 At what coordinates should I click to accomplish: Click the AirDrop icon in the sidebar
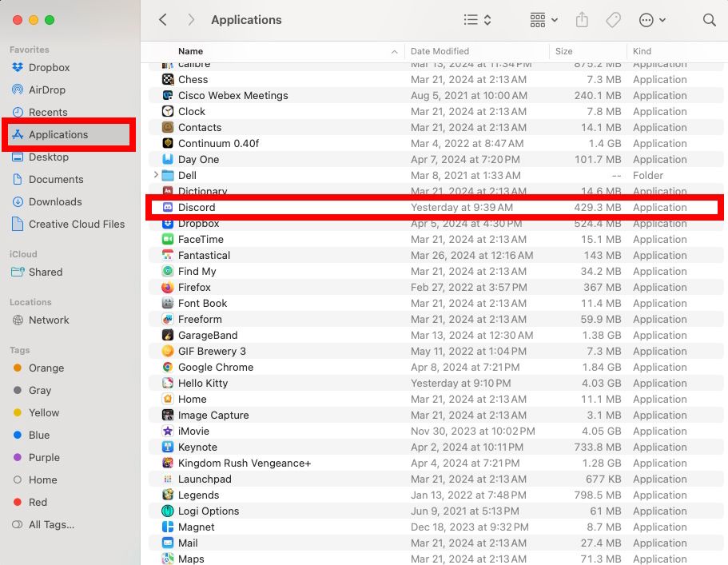coord(18,90)
